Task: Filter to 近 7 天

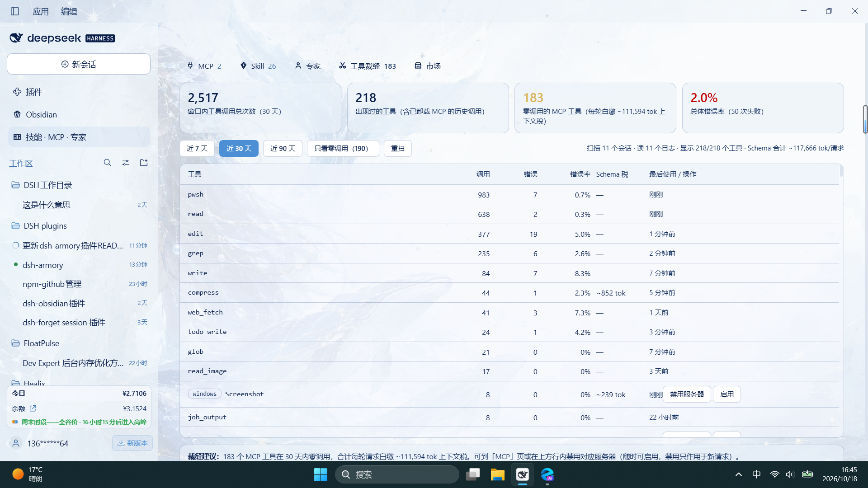Action: (197, 148)
